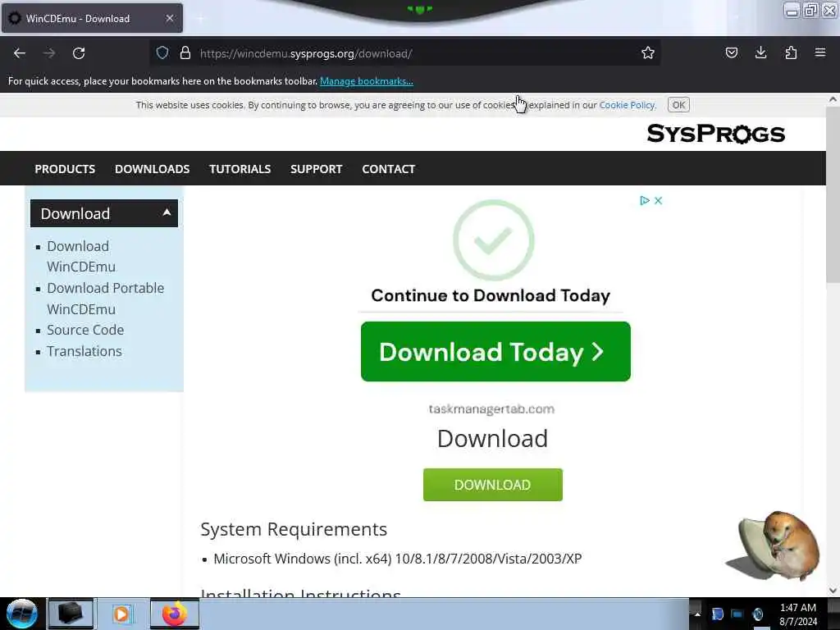This screenshot has width=840, height=630.
Task: Open the Download Portable WinCDEmu link
Action: (106, 299)
